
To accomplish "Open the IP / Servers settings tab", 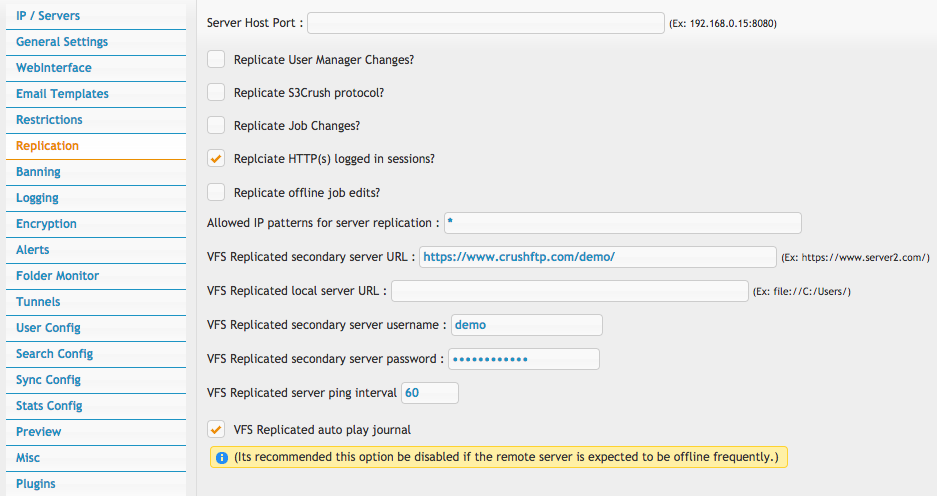I will pos(96,16).
